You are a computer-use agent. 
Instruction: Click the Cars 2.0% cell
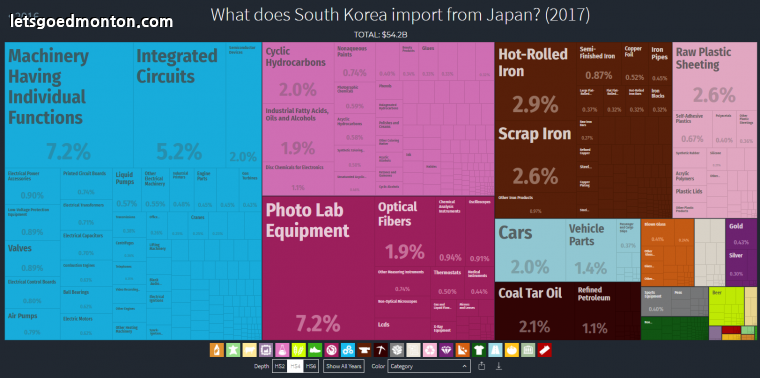530,250
